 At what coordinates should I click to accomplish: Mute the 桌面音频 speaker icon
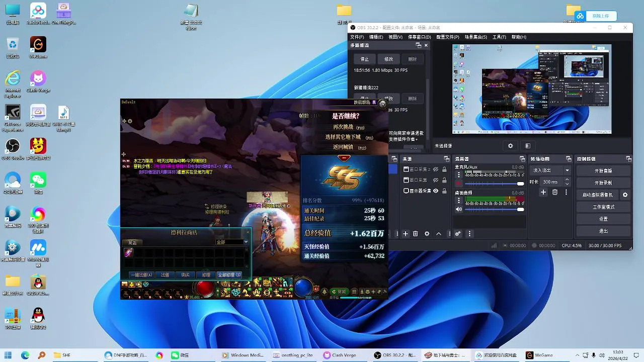coord(459,209)
